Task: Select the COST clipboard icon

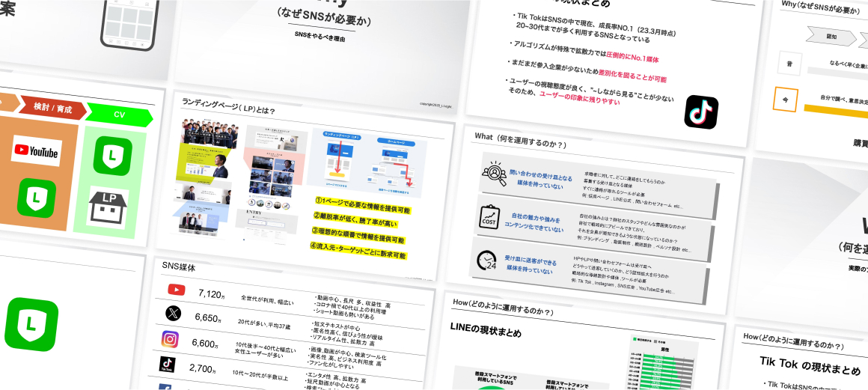Action: [x=490, y=218]
